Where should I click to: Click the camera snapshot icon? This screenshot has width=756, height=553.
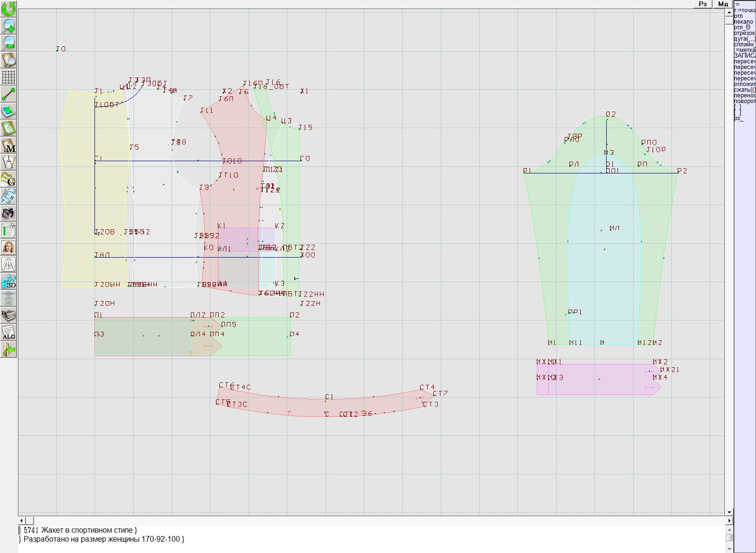pyautogui.click(x=9, y=214)
